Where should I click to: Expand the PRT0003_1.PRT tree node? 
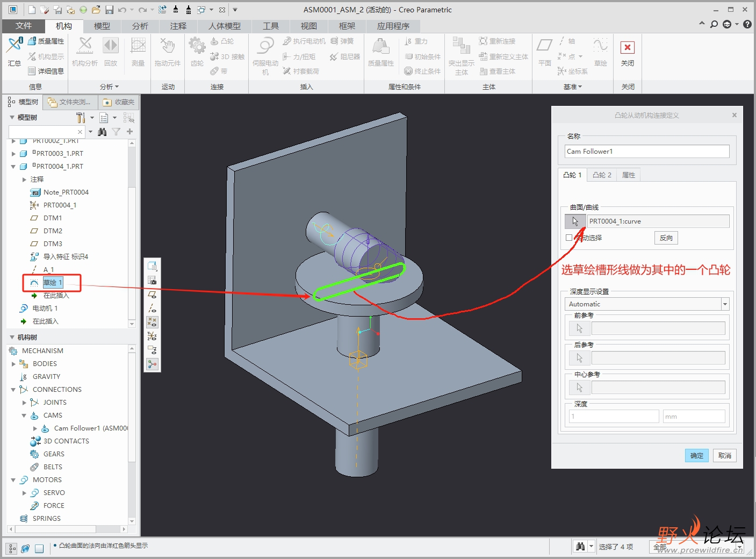[13, 154]
